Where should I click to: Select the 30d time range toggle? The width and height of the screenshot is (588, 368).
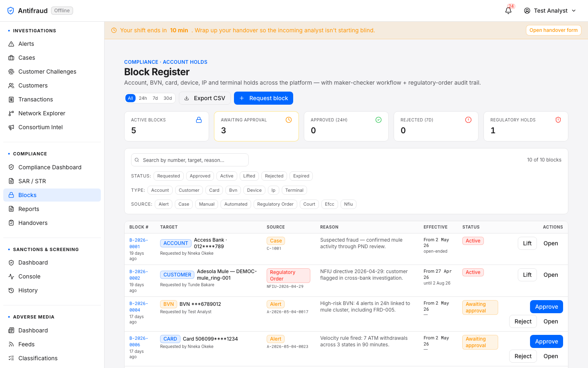168,98
